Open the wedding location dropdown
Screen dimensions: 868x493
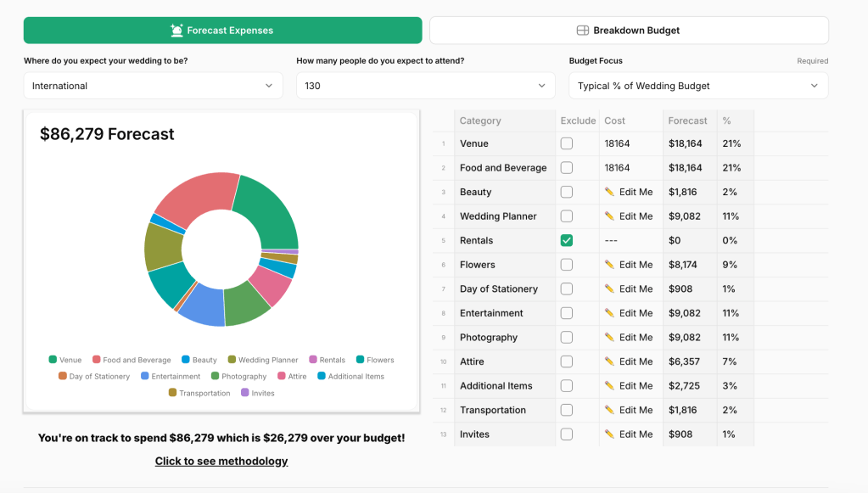point(153,86)
